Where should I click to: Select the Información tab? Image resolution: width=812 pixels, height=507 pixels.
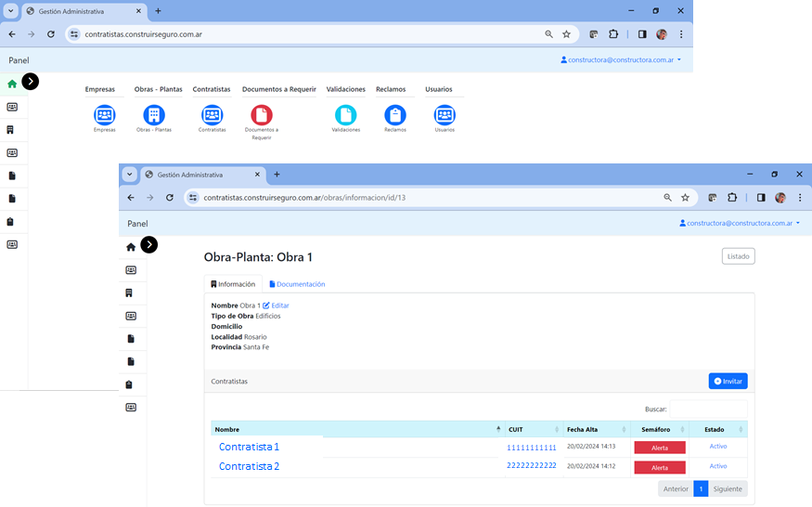[233, 284]
